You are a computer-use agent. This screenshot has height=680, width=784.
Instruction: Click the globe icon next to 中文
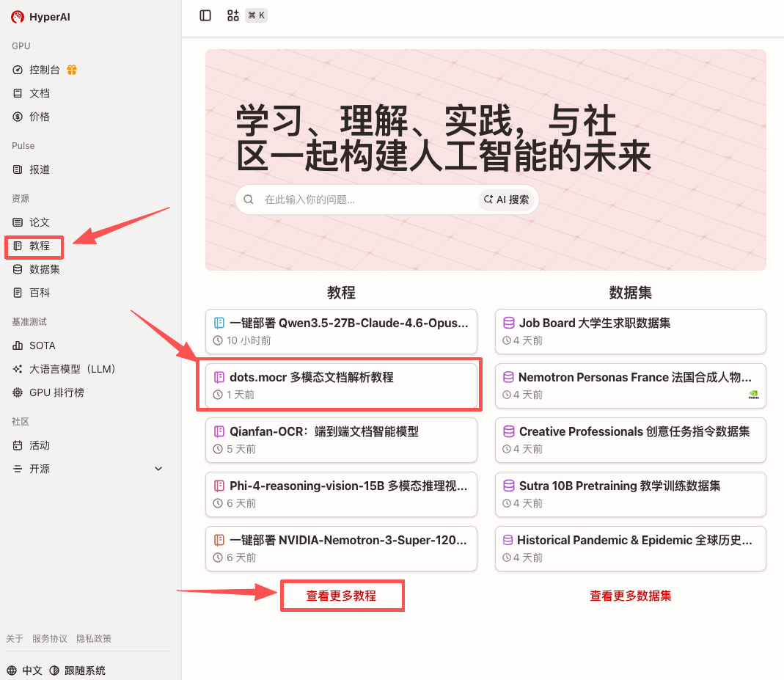[12, 670]
